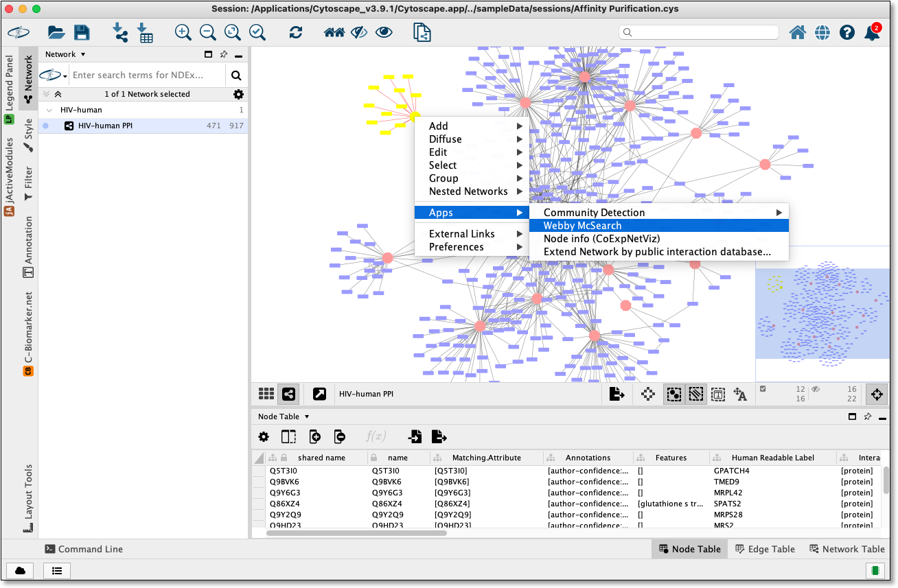898x588 pixels.
Task: Select first neighbors house icon
Action: [x=334, y=32]
